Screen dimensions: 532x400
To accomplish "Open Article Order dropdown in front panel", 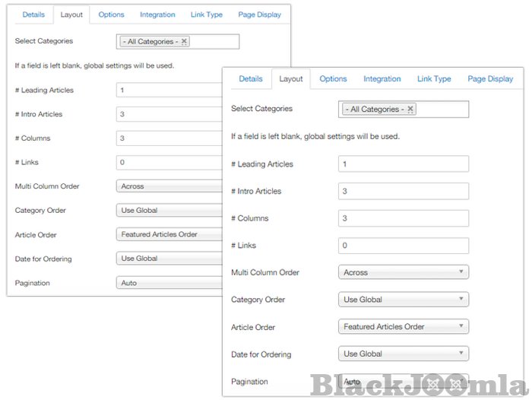I will click(x=403, y=327).
